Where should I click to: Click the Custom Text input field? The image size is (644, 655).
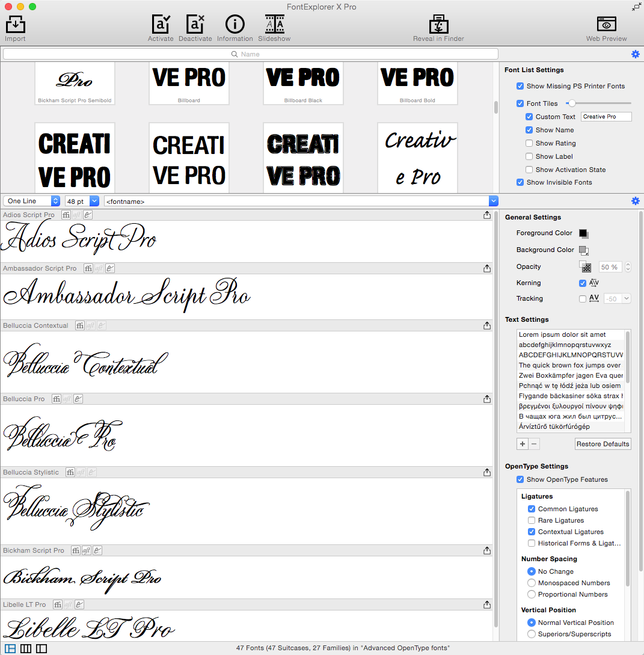(x=606, y=117)
